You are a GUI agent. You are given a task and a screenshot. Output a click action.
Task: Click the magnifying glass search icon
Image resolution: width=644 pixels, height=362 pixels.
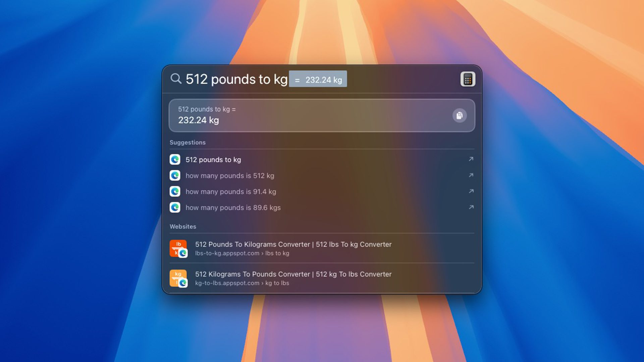(176, 79)
